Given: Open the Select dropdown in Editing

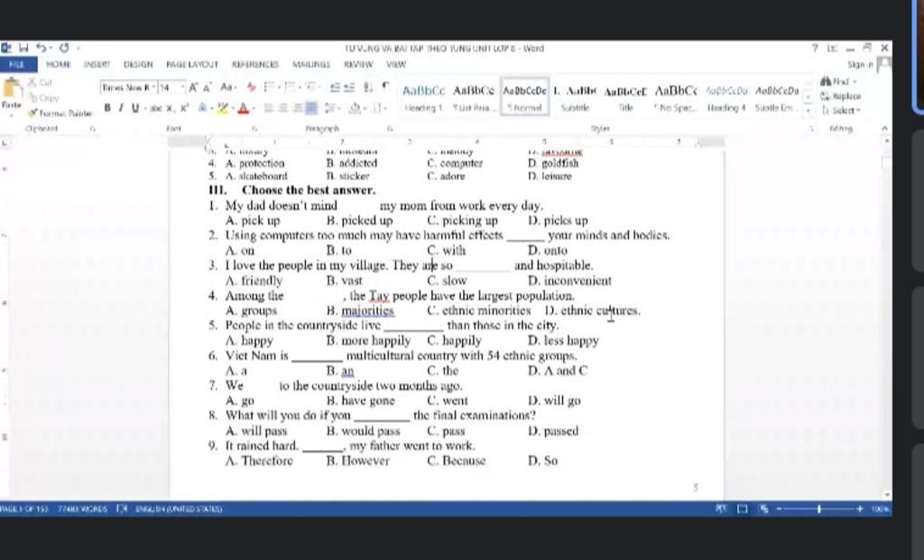Looking at the screenshot, I should (841, 110).
